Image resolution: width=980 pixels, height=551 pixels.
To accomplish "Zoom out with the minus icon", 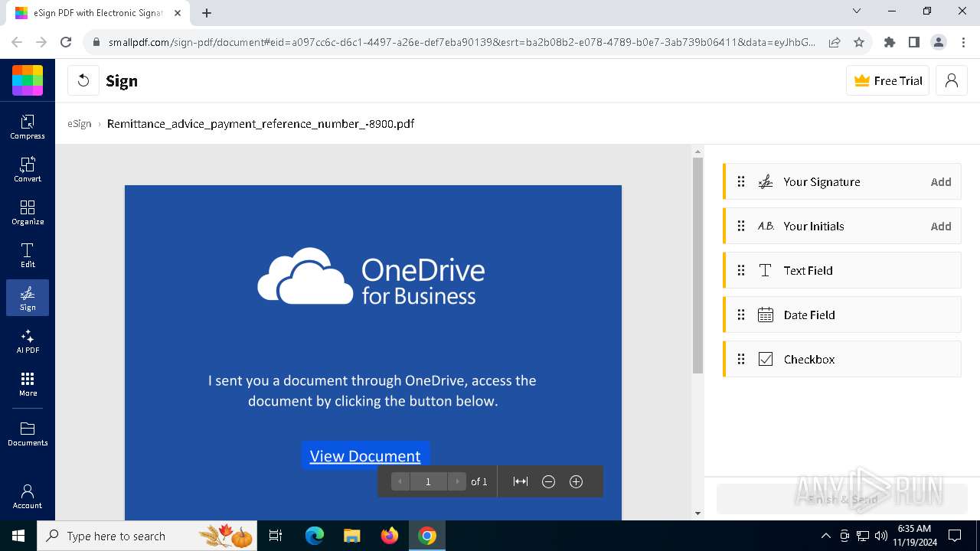I will tap(548, 481).
